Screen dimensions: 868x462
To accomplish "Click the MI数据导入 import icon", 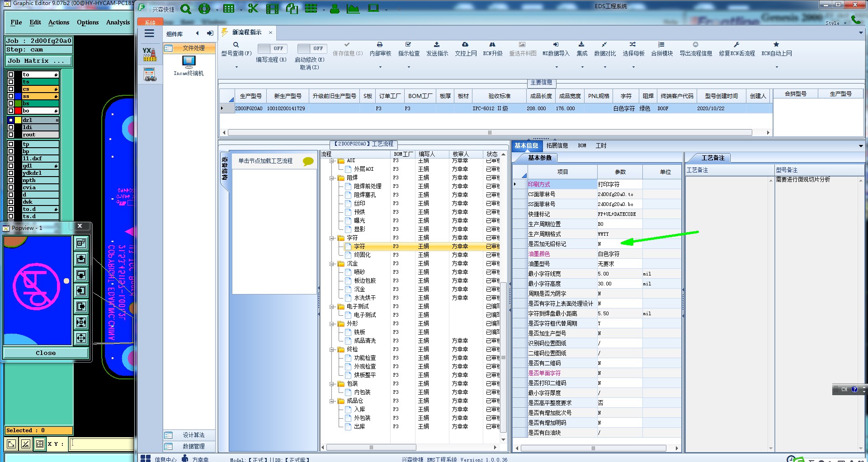I will coord(556,45).
